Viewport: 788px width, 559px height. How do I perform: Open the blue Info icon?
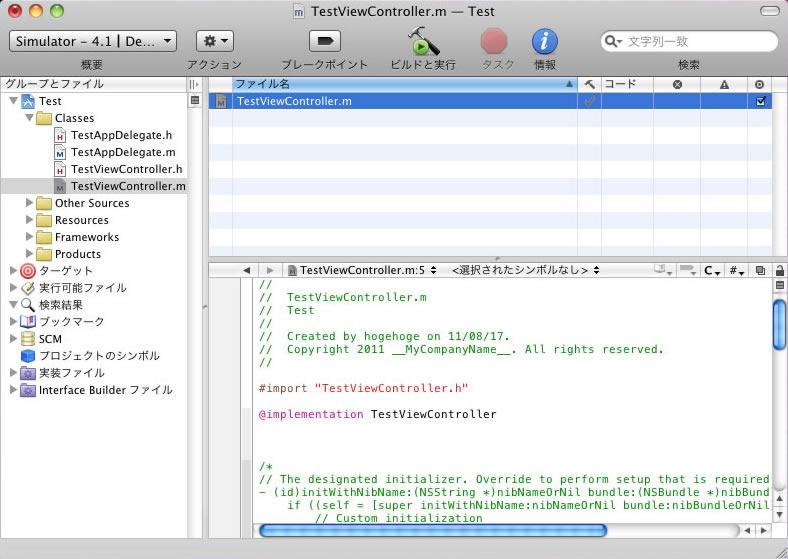(x=545, y=41)
